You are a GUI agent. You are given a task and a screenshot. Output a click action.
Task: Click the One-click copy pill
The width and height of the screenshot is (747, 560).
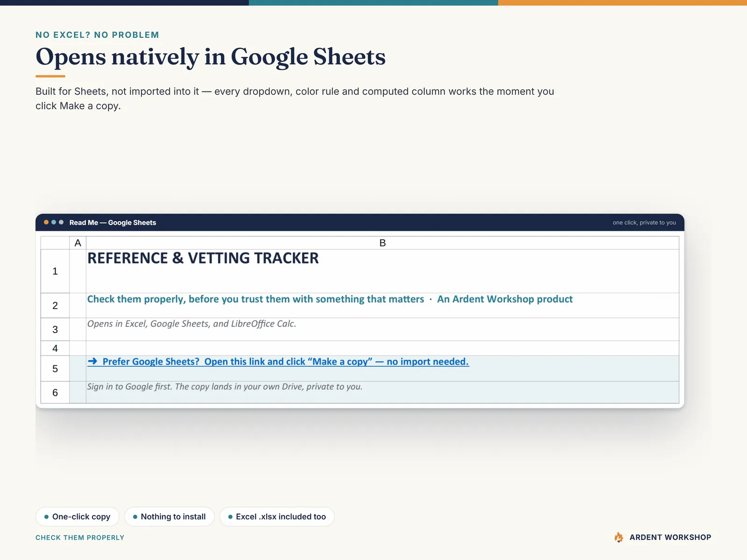[x=78, y=517]
